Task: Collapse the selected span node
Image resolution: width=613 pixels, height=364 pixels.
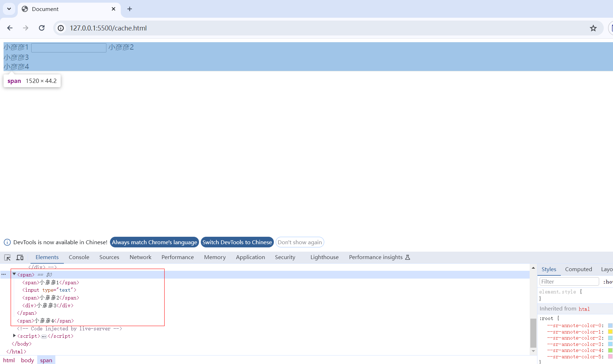Action: (x=14, y=274)
